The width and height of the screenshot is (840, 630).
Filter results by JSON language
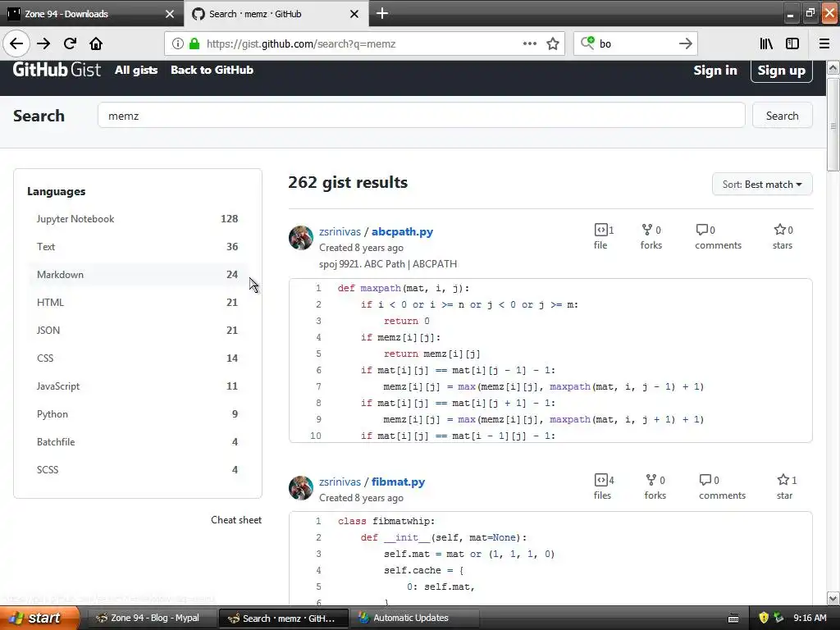137,330
